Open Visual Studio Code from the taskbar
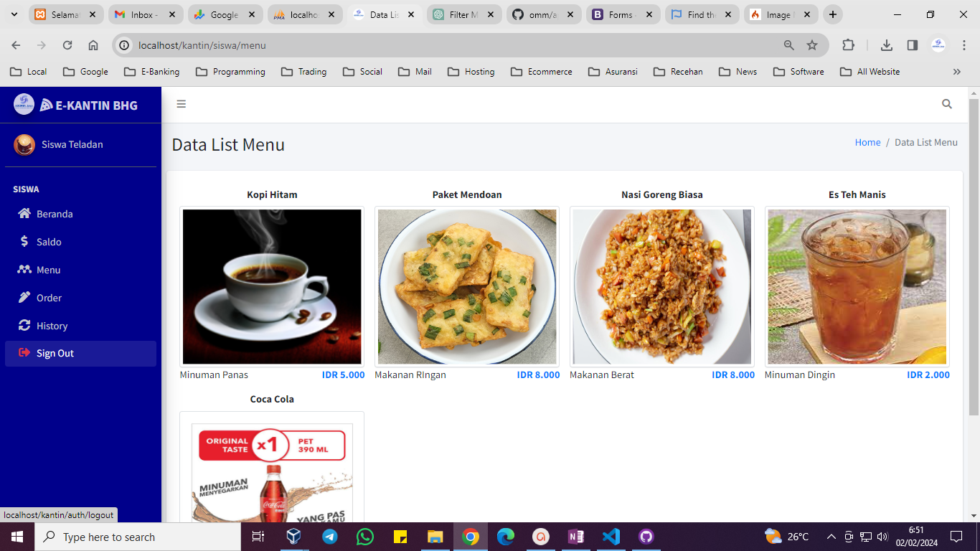 [x=611, y=537]
